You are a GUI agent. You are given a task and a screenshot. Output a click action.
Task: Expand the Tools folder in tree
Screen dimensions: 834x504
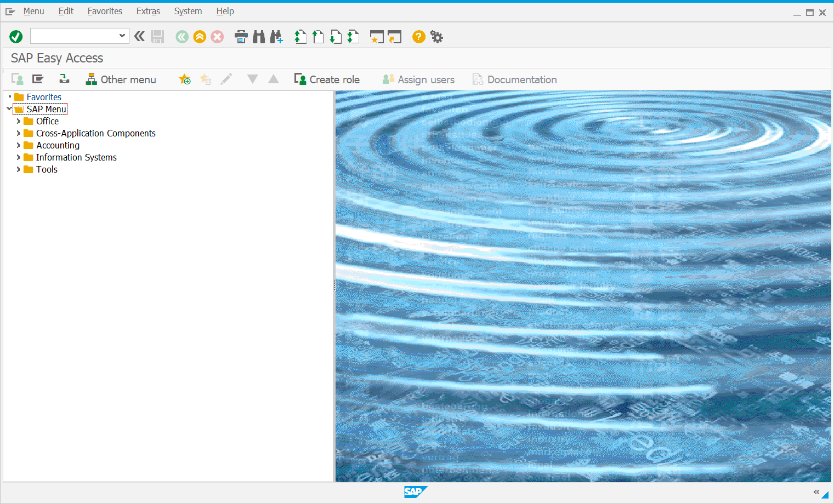18,169
